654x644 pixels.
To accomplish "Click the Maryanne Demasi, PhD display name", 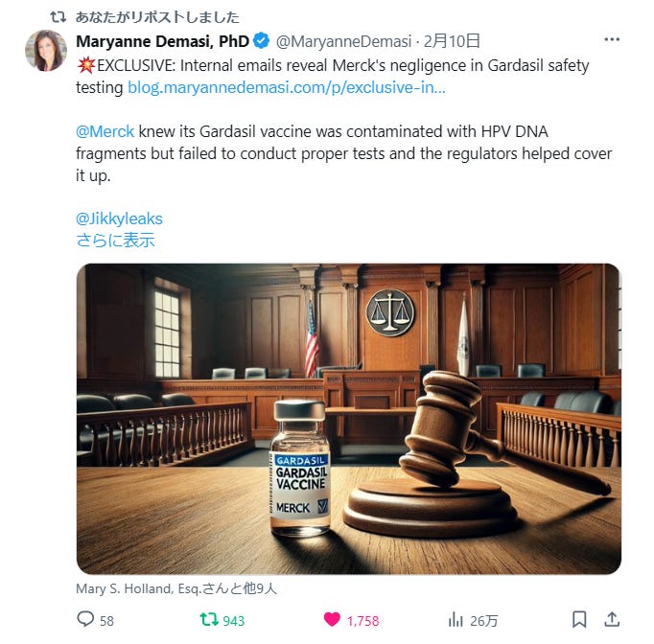I will (x=163, y=41).
